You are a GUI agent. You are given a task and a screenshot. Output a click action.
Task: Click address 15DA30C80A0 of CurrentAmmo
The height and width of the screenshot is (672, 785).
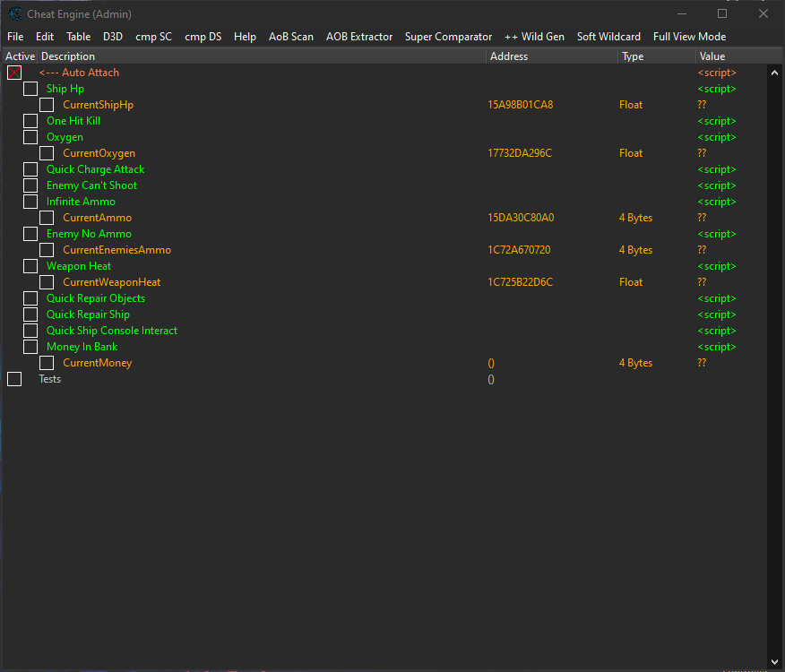click(521, 218)
